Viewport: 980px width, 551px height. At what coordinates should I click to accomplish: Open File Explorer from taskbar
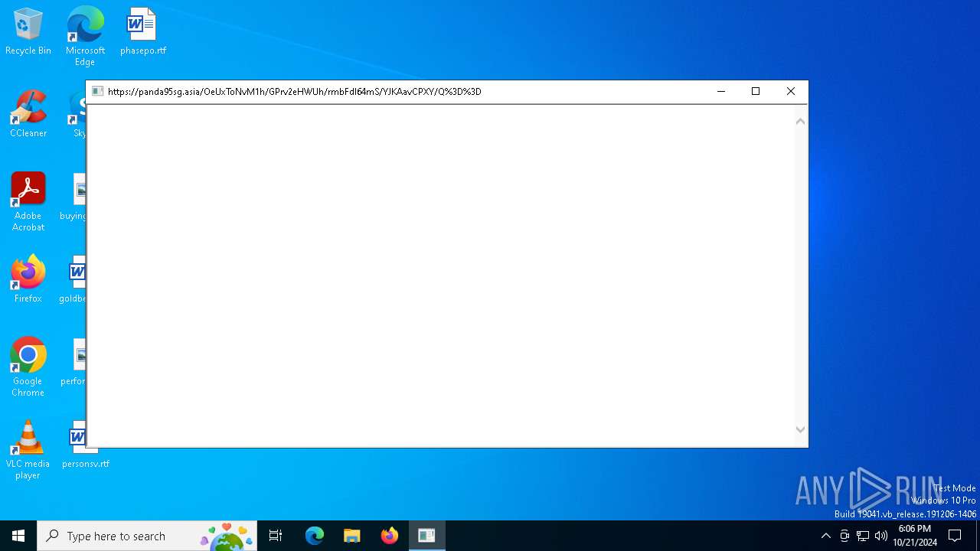(352, 536)
